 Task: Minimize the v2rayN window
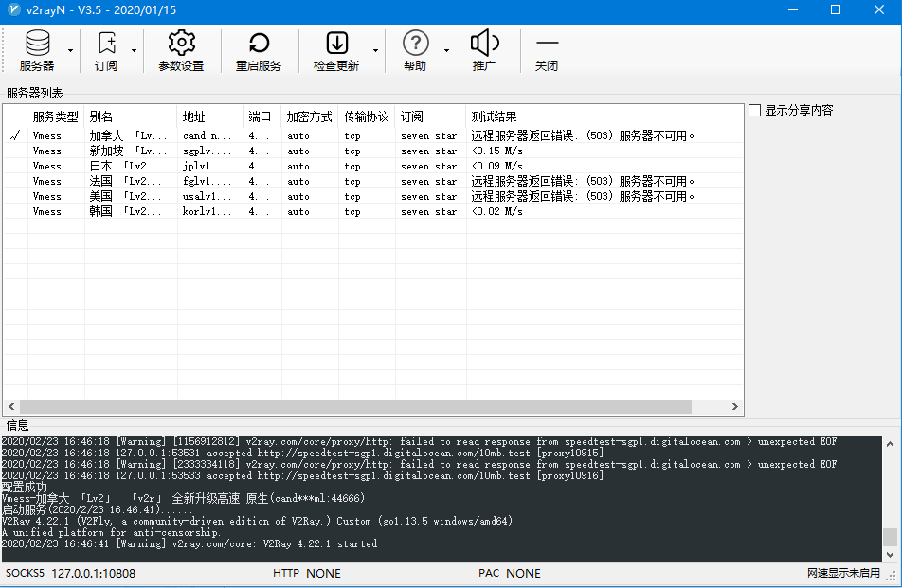point(793,9)
